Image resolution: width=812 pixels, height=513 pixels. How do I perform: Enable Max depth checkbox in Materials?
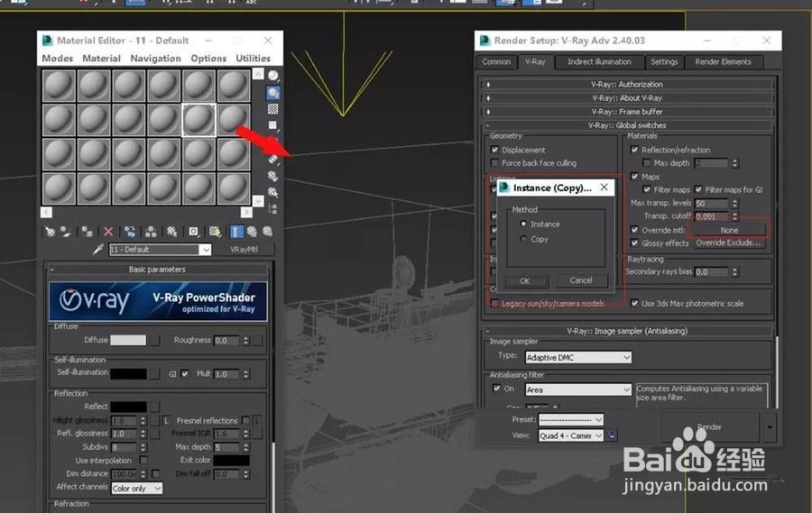point(647,163)
